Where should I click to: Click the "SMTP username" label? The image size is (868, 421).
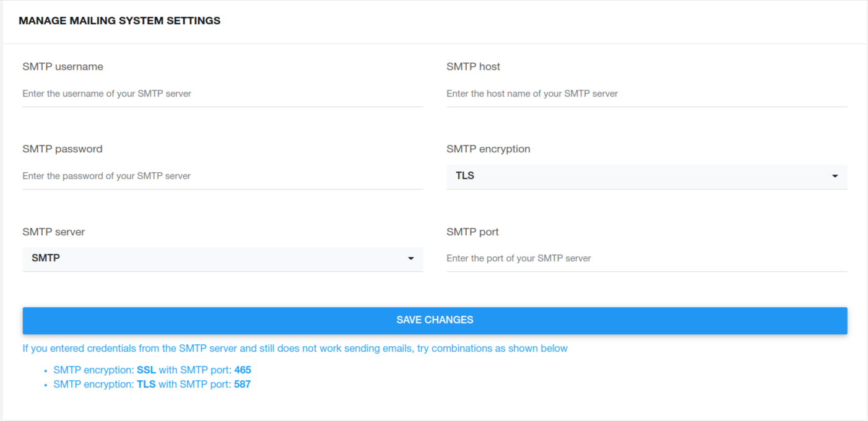tap(63, 66)
